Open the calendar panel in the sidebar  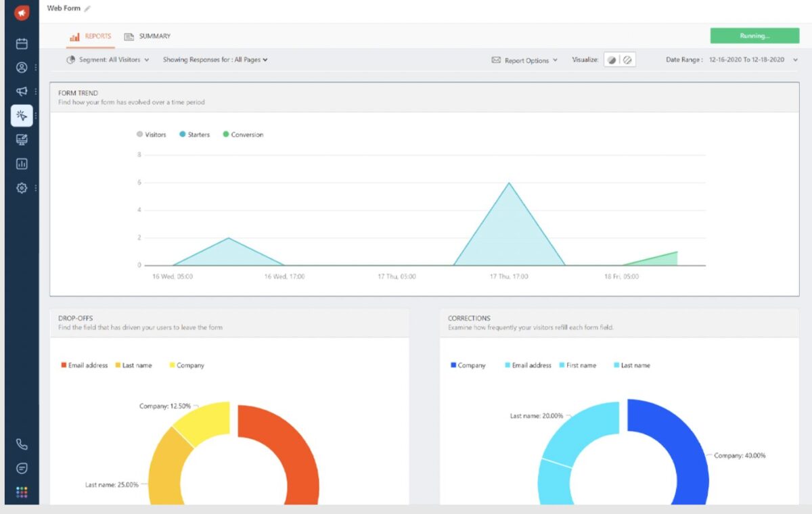tap(22, 43)
